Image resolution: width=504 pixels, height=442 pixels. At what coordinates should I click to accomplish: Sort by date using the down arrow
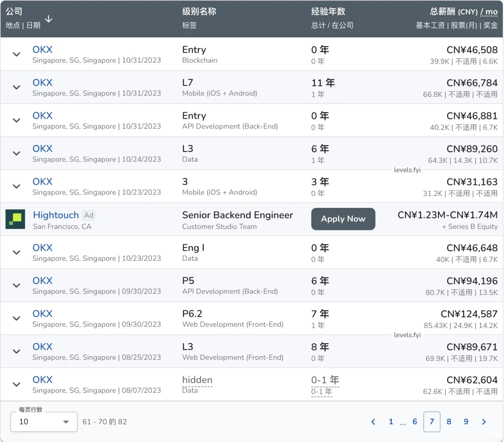coord(48,19)
